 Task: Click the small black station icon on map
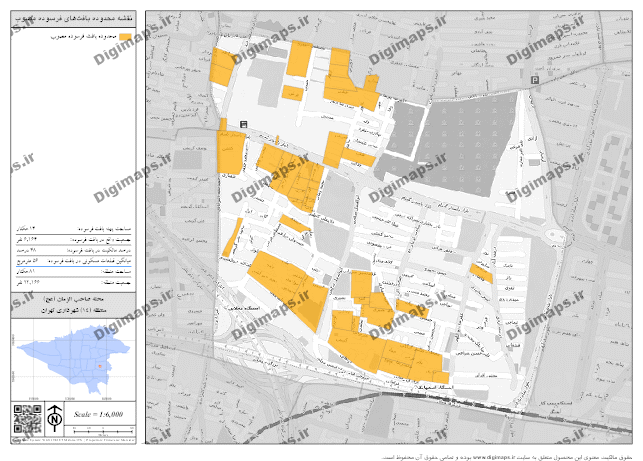pos(244,122)
